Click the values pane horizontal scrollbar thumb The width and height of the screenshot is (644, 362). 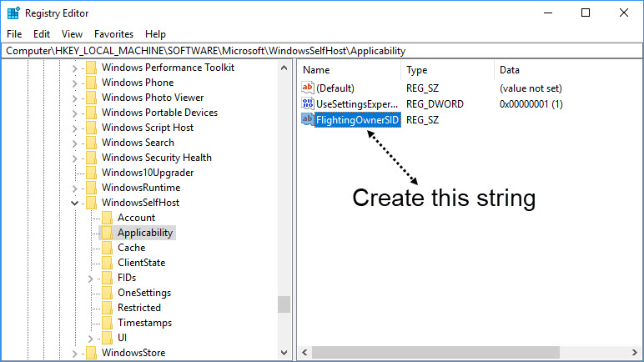[x=435, y=353]
